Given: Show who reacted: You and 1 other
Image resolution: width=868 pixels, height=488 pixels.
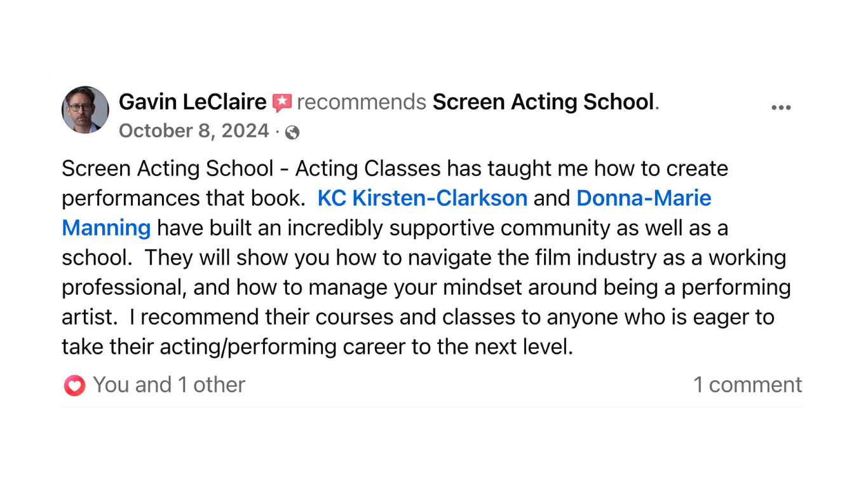Looking at the screenshot, I should click(x=168, y=384).
